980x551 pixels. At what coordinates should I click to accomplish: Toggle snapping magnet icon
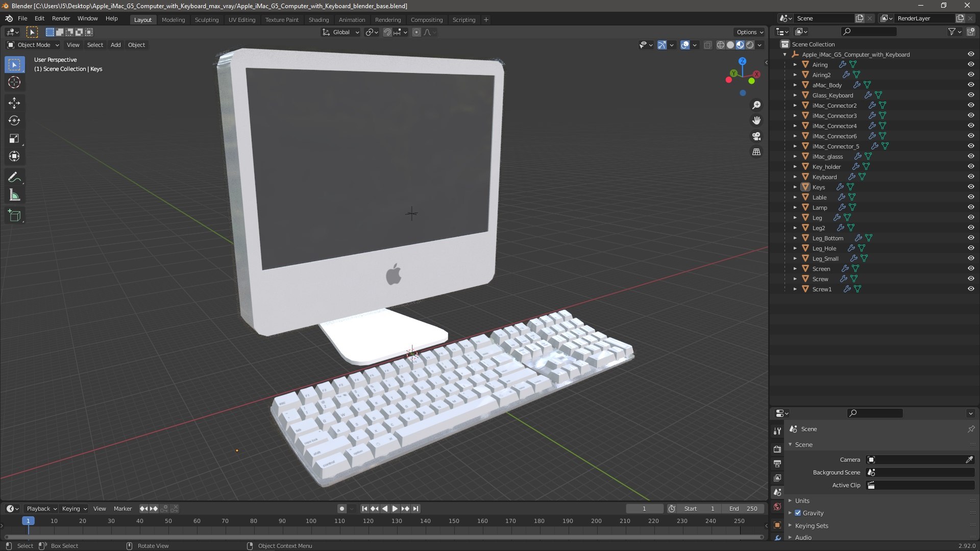(387, 32)
